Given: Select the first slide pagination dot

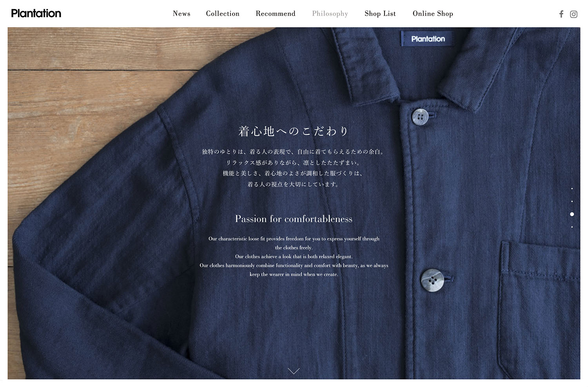Looking at the screenshot, I should click(572, 189).
